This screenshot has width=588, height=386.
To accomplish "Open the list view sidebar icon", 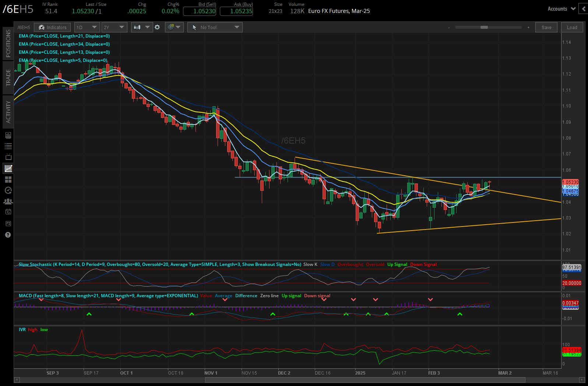I will point(8,146).
